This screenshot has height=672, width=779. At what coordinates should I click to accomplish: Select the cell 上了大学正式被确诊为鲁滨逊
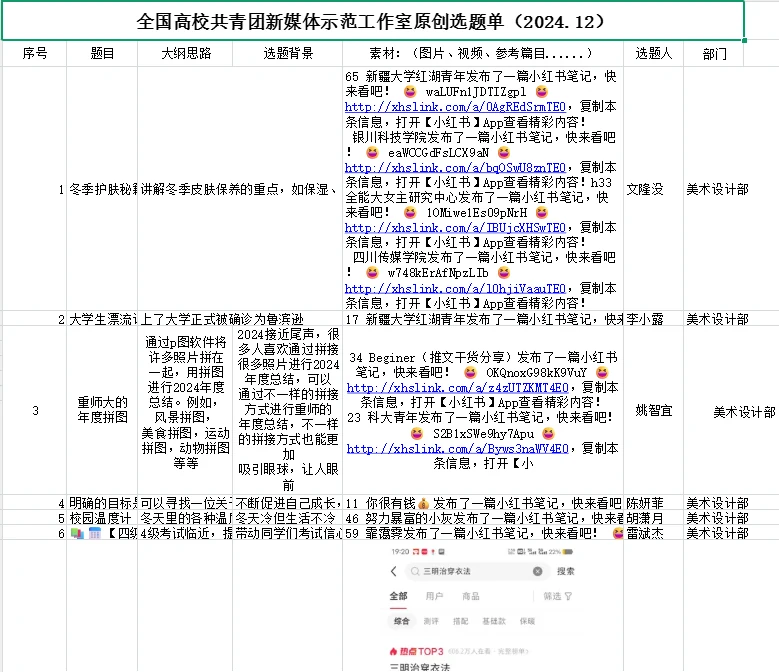pos(222,319)
